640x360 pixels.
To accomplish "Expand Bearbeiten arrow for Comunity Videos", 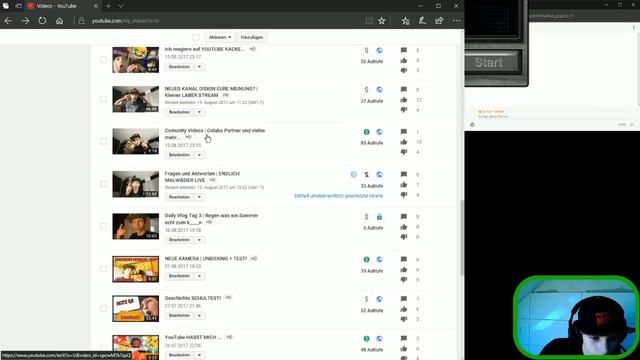I will [x=199, y=155].
